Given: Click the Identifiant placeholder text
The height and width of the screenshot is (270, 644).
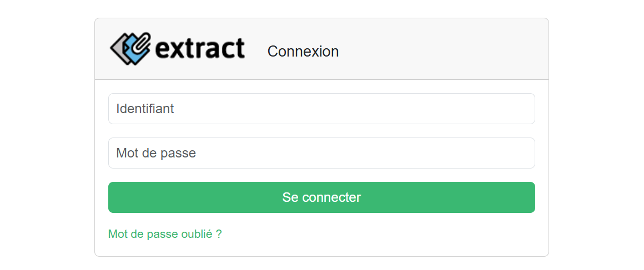Looking at the screenshot, I should 145,109.
